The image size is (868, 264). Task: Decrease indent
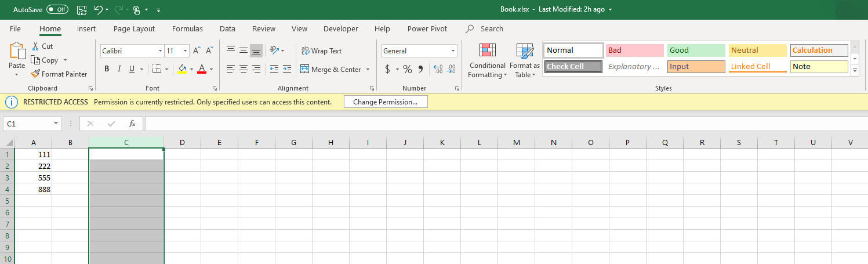coord(274,69)
